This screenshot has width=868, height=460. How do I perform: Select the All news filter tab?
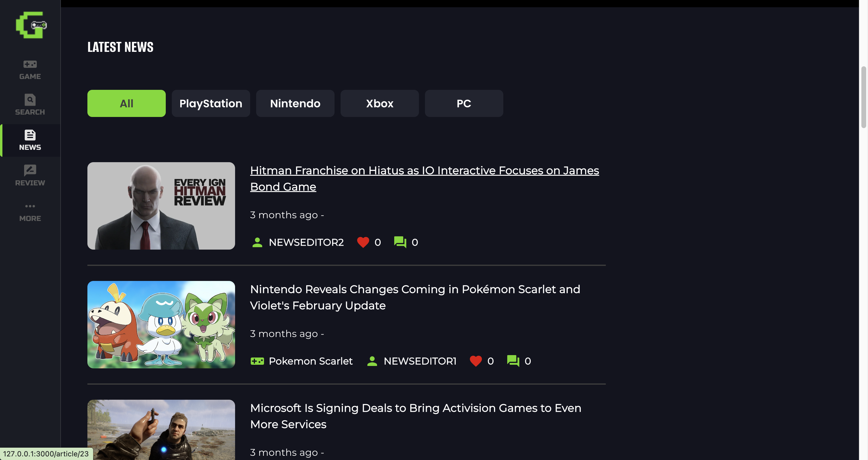pos(126,103)
